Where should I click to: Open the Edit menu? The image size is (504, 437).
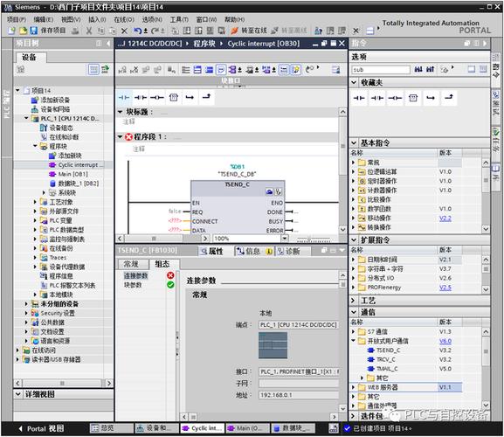click(44, 19)
